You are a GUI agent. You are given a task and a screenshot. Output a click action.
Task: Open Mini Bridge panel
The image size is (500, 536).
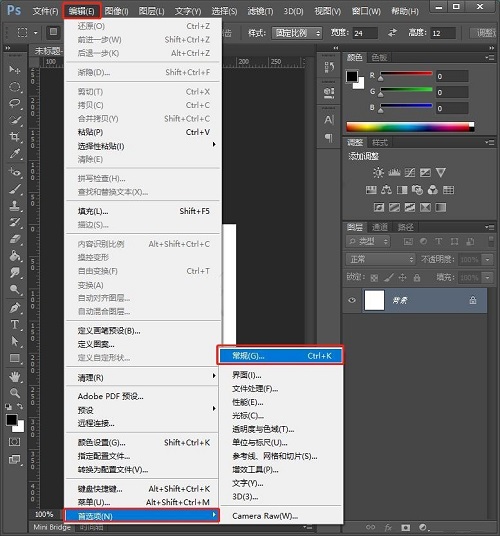pos(52,527)
